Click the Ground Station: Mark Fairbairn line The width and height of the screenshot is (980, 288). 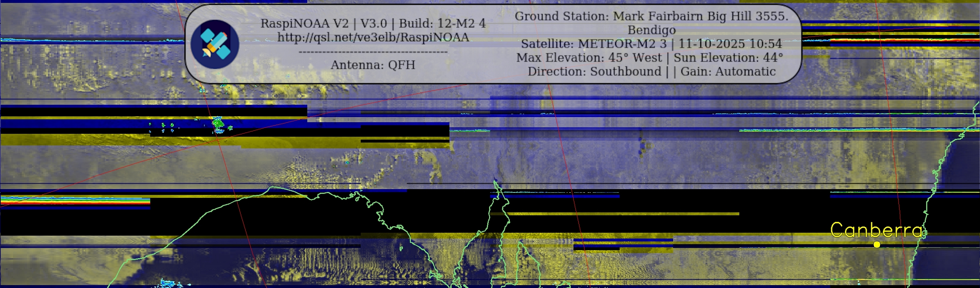(x=651, y=16)
